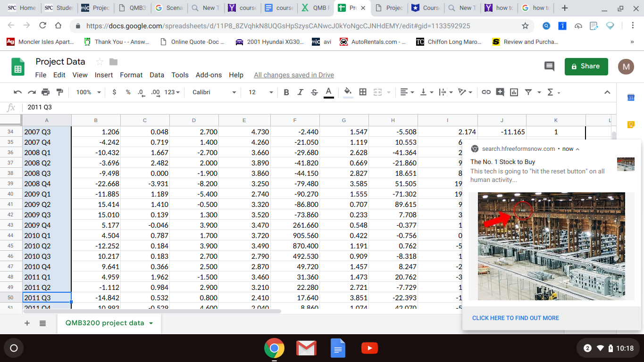Open the Add-ons menu
The image size is (644, 362).
click(209, 75)
